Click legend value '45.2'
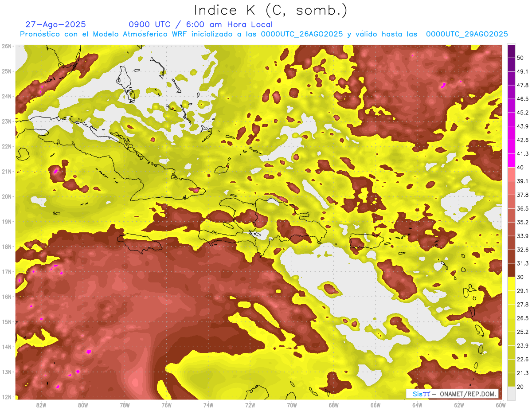The width and height of the screenshot is (532, 411). (522, 113)
